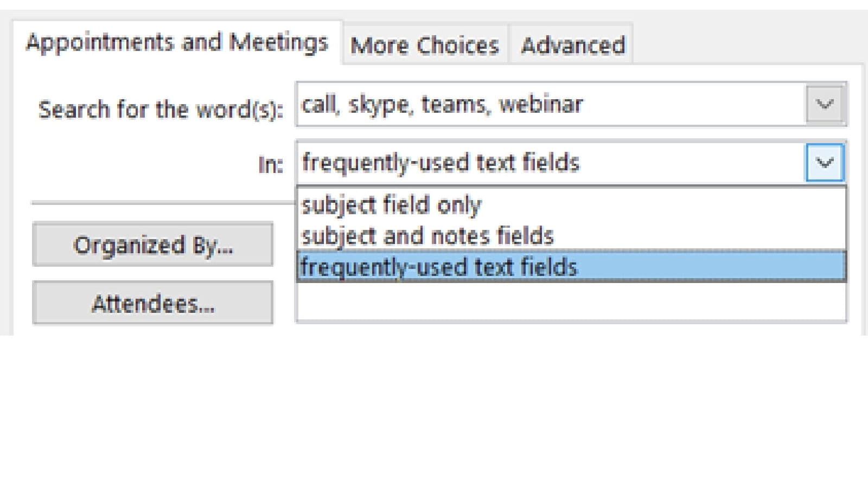Open the Attendees... button
This screenshot has height=488, width=868.
pos(153,303)
